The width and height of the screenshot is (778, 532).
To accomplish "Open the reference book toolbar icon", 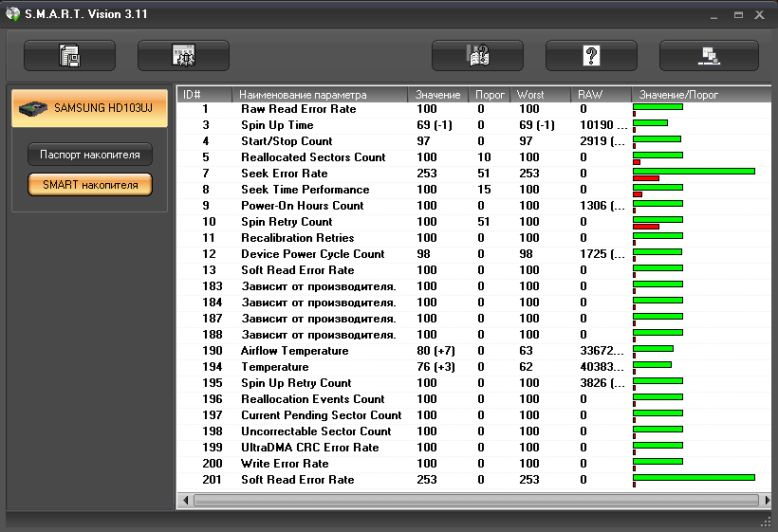I will [x=477, y=56].
